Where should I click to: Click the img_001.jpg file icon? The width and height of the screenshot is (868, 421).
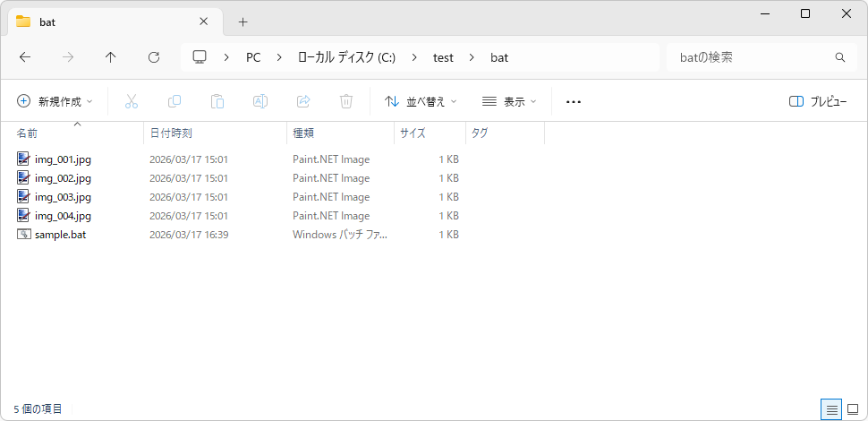tap(23, 159)
